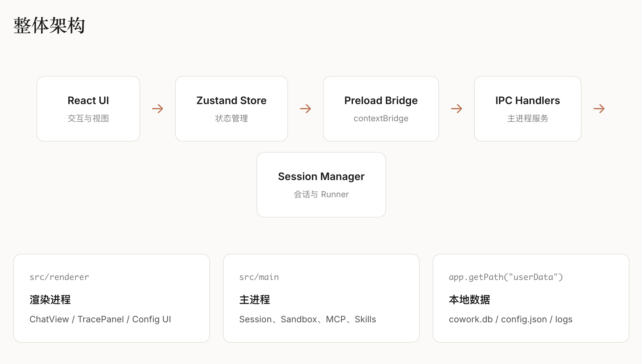Click the cowork.db / config.json / logs text
642x364 pixels.
[x=510, y=319]
